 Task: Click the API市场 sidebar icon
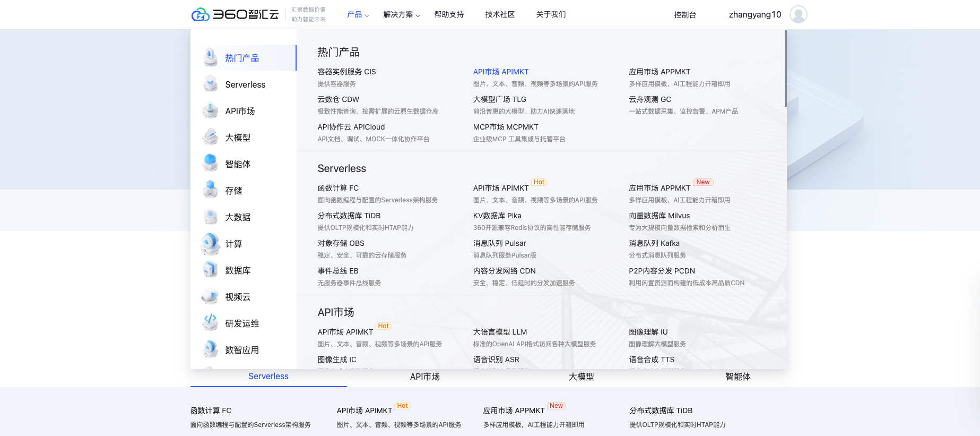[211, 110]
